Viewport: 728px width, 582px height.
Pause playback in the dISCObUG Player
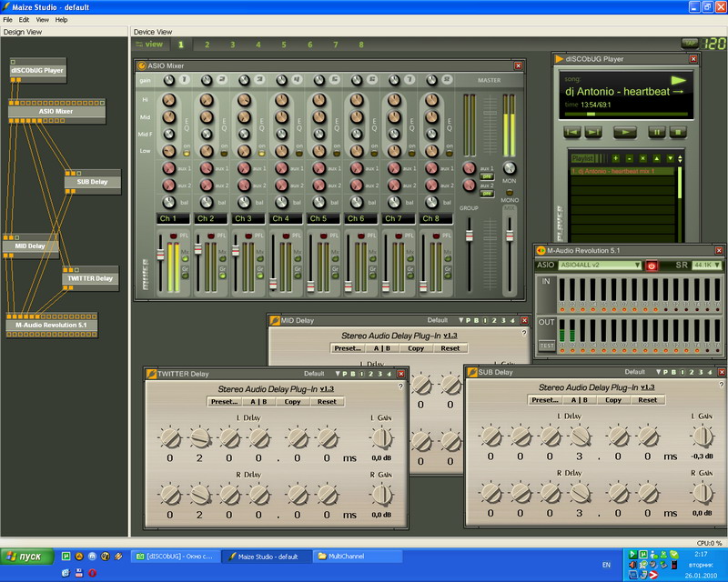pos(655,132)
